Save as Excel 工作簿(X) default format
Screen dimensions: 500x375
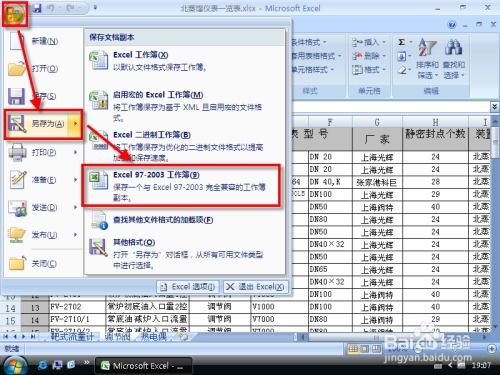point(185,61)
